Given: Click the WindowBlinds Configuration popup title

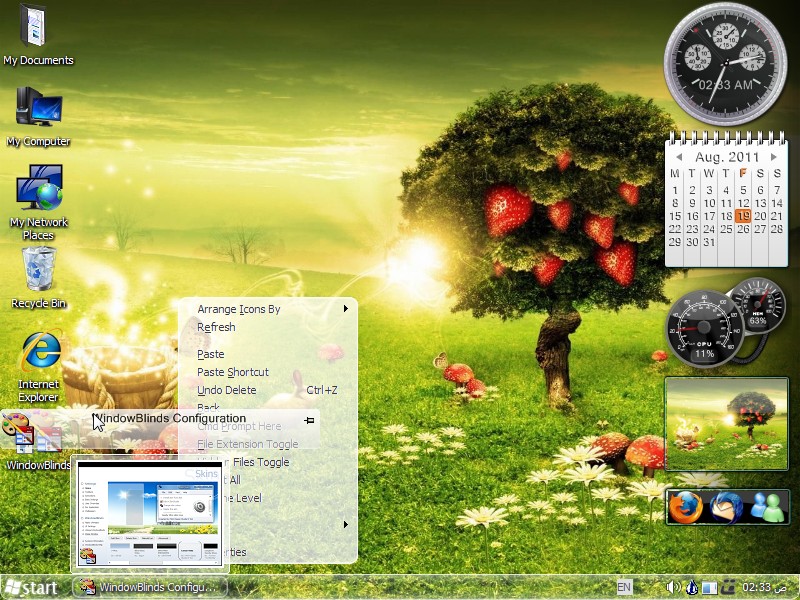Looking at the screenshot, I should (170, 418).
